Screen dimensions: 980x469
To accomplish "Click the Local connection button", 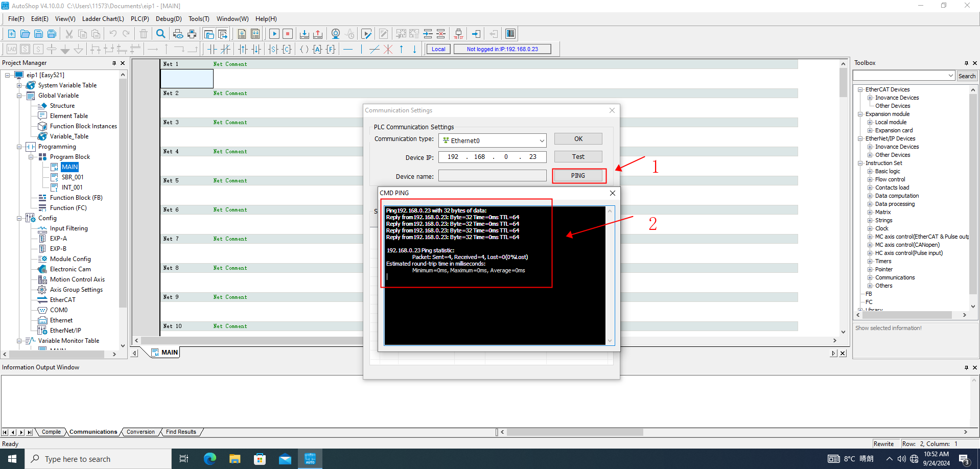I will pos(438,49).
